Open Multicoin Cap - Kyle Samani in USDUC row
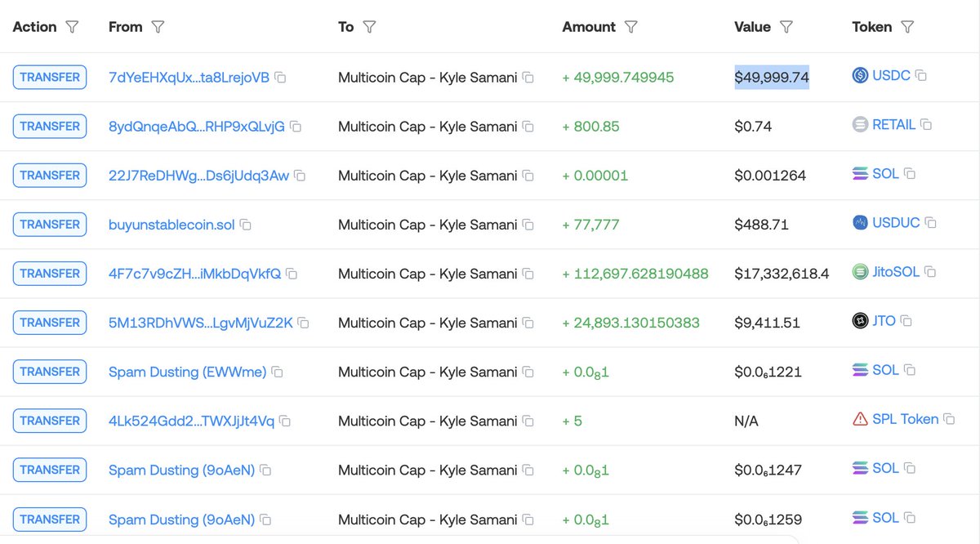The height and width of the screenshot is (544, 980). (428, 225)
